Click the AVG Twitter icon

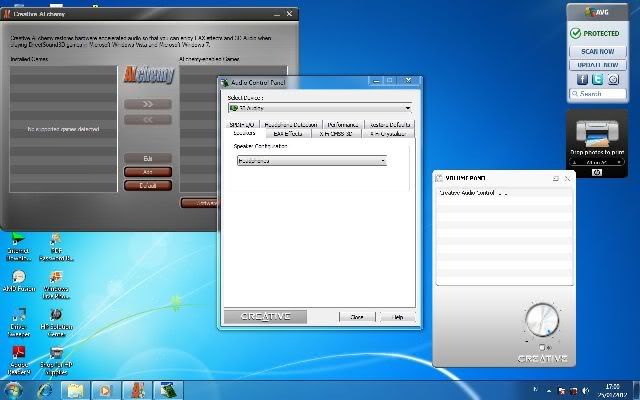[598, 79]
